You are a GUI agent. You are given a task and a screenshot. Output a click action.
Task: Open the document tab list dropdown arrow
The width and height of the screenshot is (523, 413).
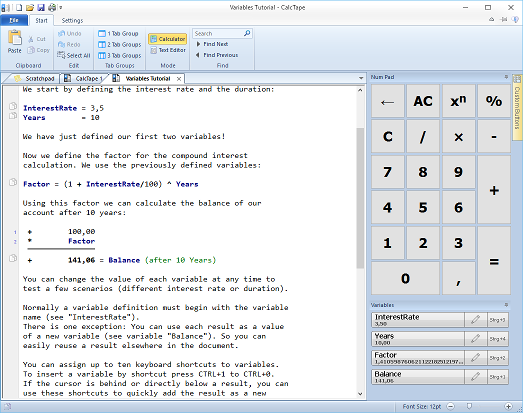click(361, 78)
